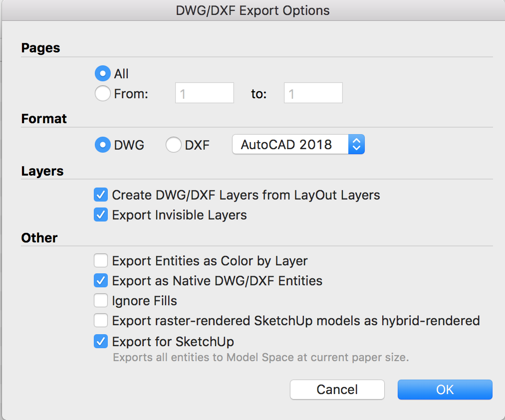Click the Pages section heading
The image size is (505, 420).
click(40, 48)
